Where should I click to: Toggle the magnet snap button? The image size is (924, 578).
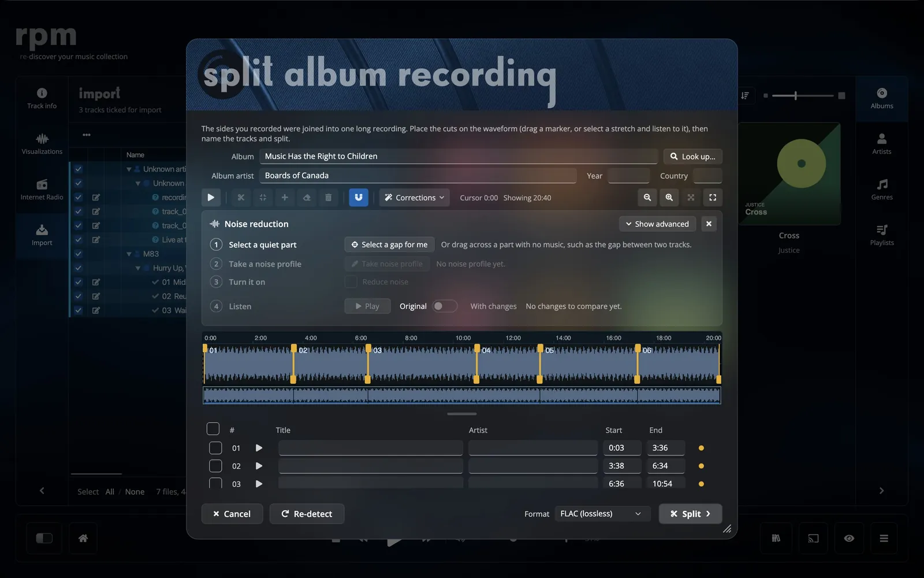[359, 197]
